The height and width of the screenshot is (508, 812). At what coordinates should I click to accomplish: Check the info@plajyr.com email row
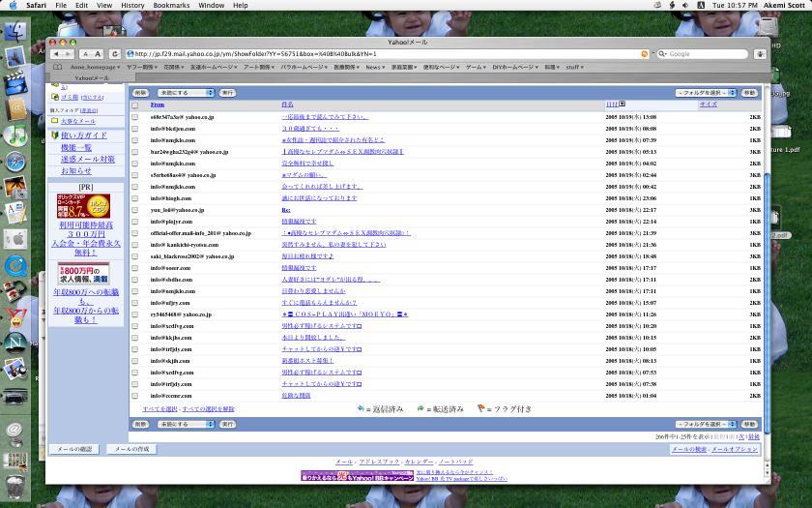coord(134,222)
